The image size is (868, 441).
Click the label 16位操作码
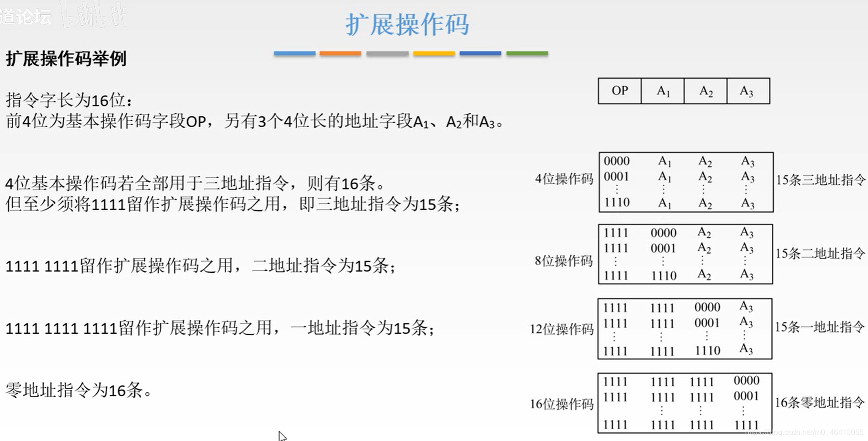tap(562, 404)
